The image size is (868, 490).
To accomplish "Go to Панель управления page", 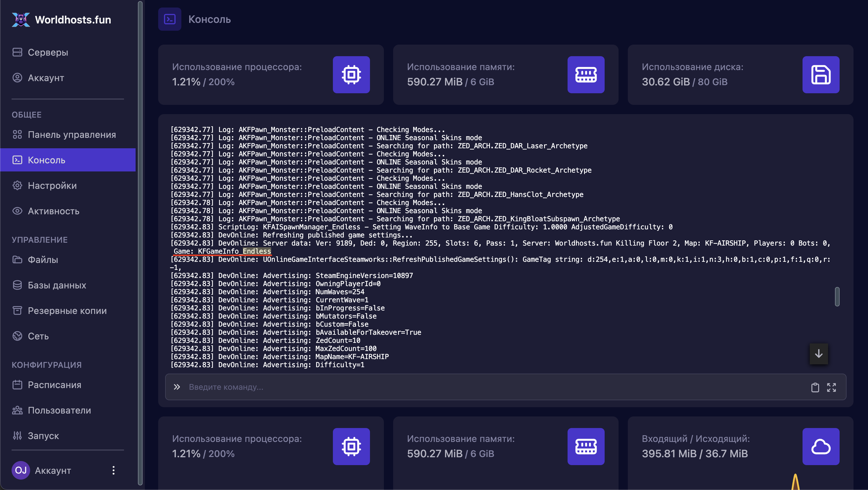I will [x=72, y=134].
